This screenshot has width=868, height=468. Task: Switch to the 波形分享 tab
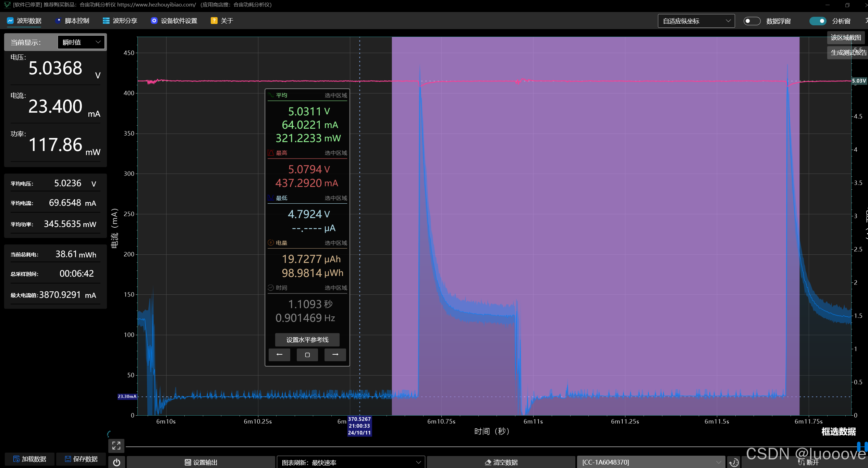(120, 21)
